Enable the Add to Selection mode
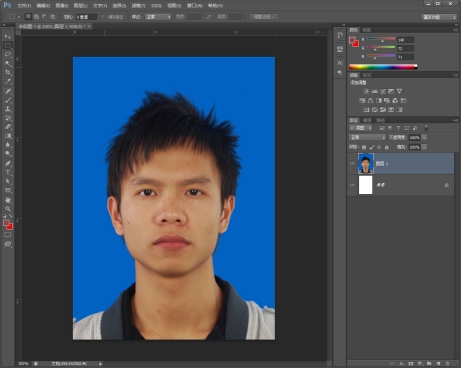Screen dimensions: 461x368 pos(36,16)
